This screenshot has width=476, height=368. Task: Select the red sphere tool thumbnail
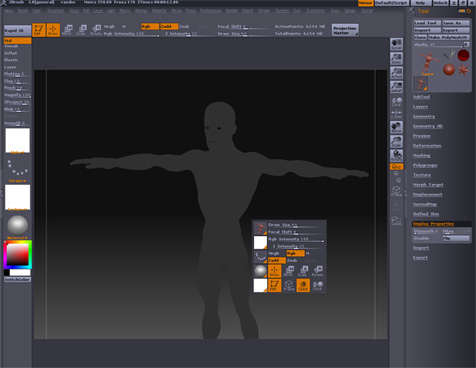[x=449, y=69]
